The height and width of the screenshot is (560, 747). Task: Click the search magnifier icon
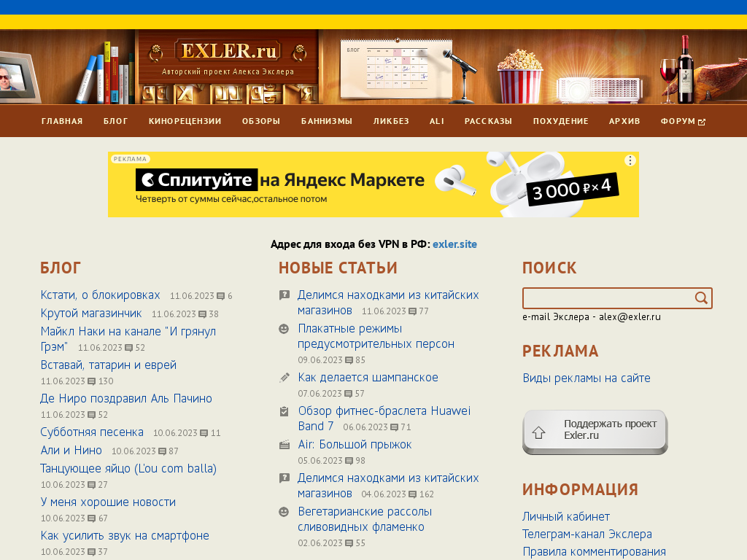[701, 298]
